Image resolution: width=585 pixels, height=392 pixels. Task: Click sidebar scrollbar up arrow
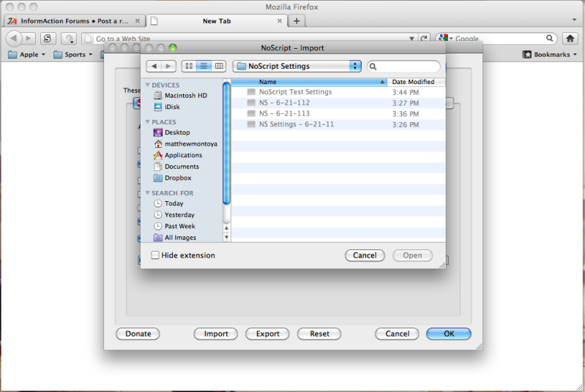[x=226, y=227]
